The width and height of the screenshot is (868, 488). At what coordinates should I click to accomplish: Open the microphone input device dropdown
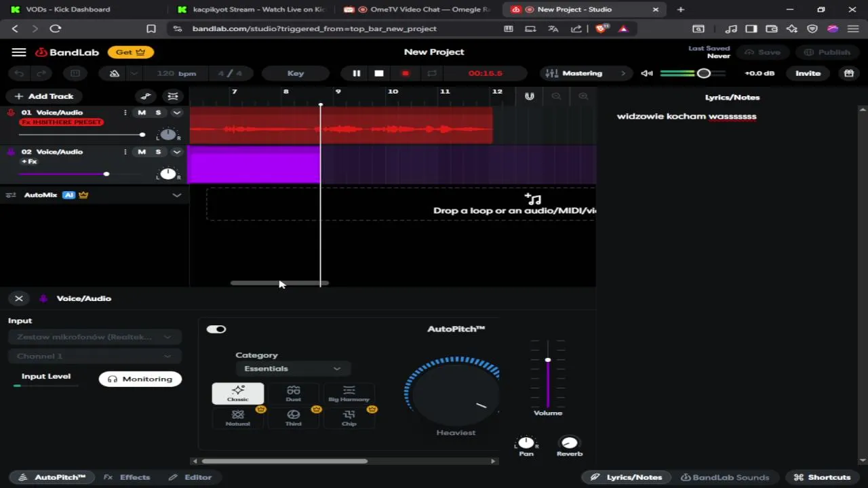click(94, 337)
